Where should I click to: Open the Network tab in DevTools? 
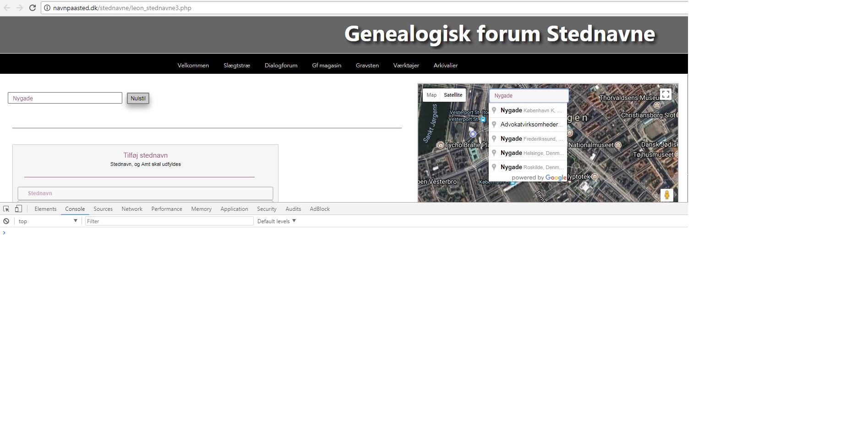[132, 209]
